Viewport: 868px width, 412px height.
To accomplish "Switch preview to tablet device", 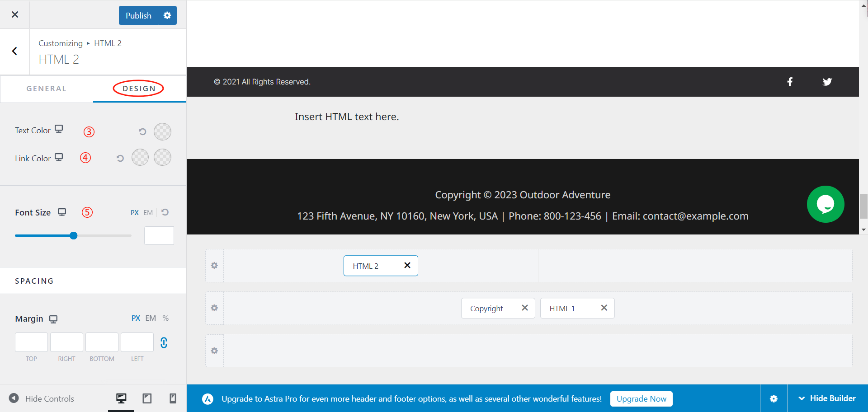I will [x=147, y=398].
